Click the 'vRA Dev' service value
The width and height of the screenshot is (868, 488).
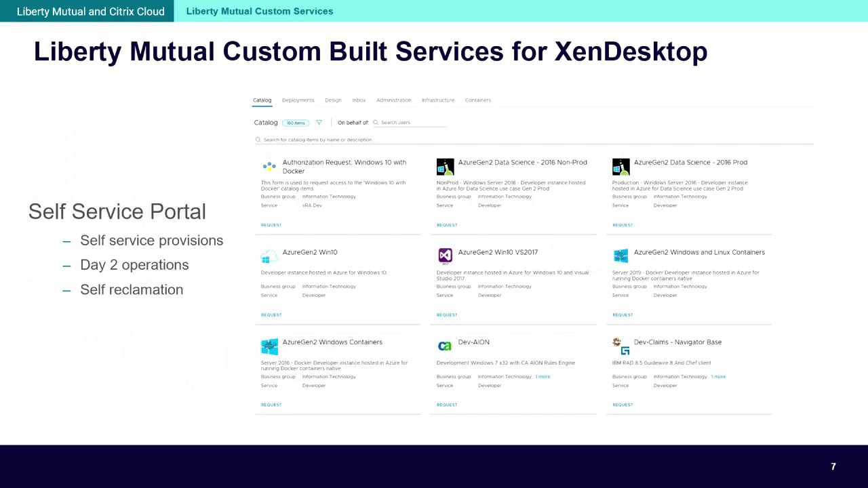[312, 205]
